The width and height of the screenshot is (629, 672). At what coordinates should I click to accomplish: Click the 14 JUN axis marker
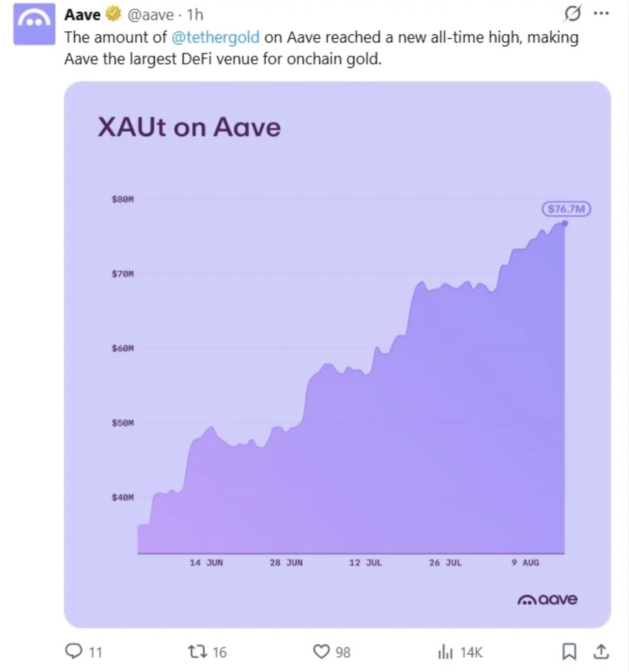pos(206,562)
